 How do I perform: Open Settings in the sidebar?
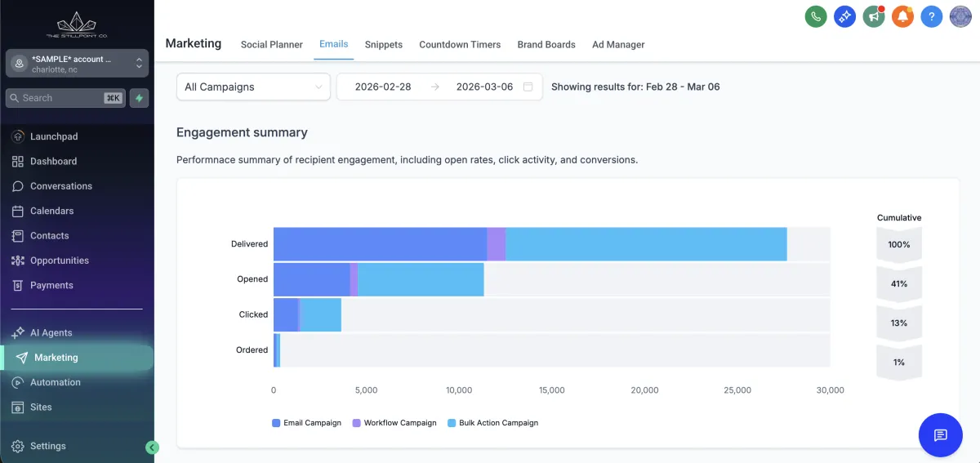[x=47, y=446]
